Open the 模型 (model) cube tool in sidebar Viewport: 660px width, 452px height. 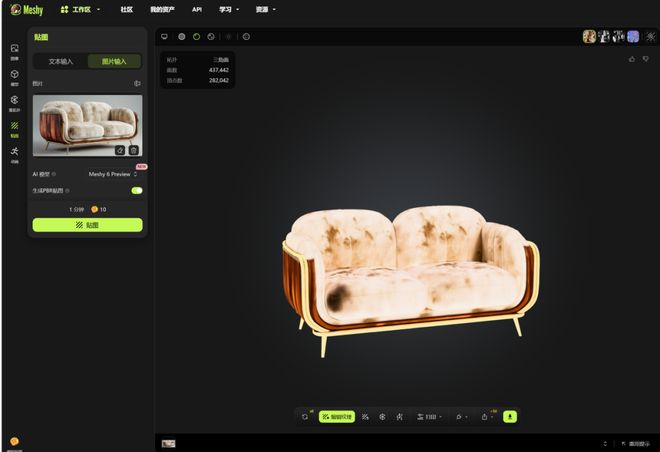click(14, 76)
